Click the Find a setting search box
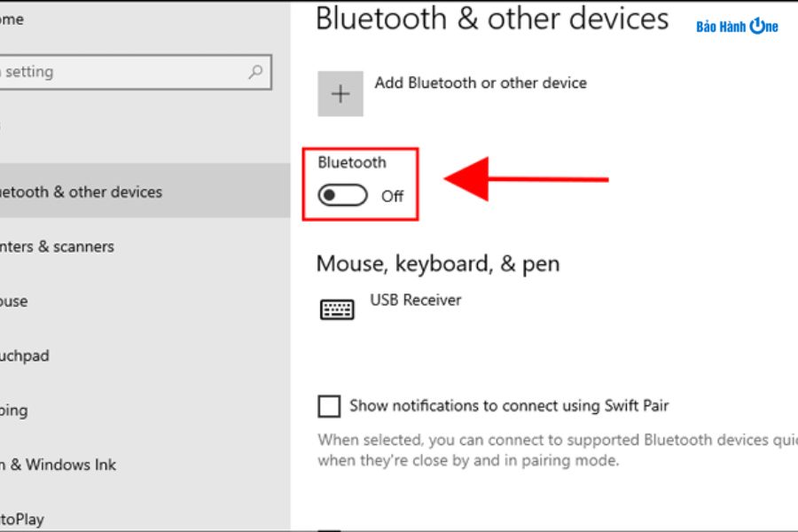 click(x=124, y=72)
